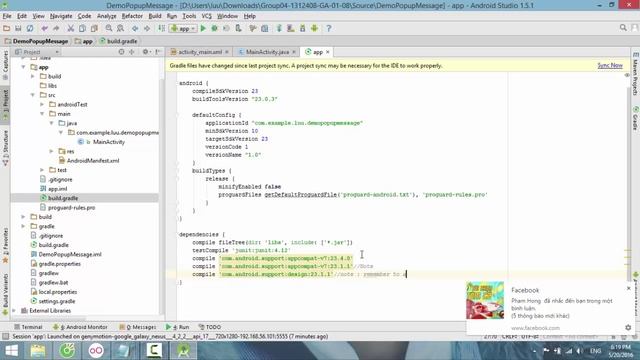Open the Navigate menu
Viewport: 640px width, 360px height.
(61, 16)
